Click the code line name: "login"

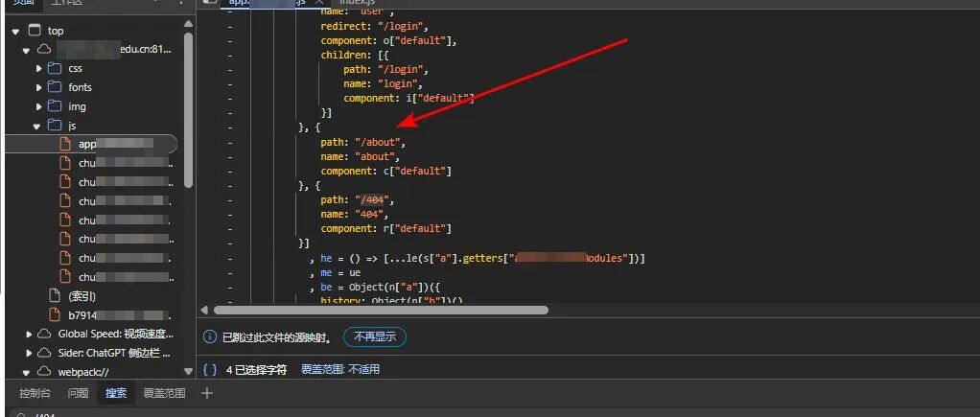click(383, 83)
